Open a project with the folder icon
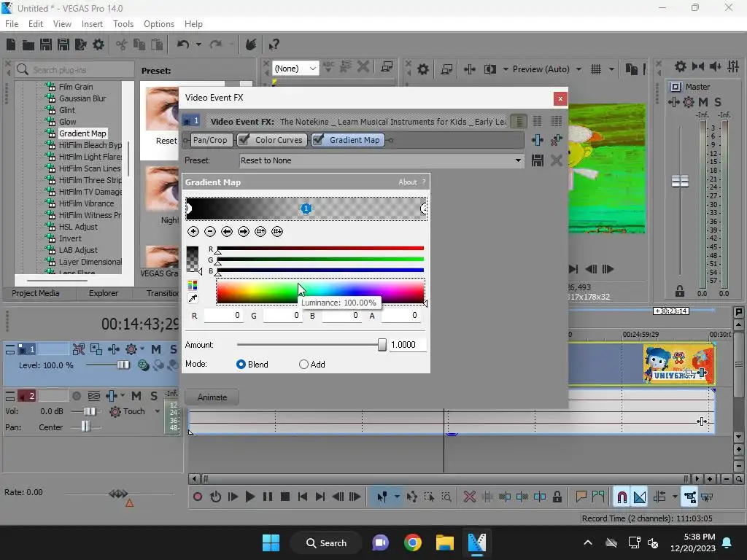 pyautogui.click(x=28, y=44)
